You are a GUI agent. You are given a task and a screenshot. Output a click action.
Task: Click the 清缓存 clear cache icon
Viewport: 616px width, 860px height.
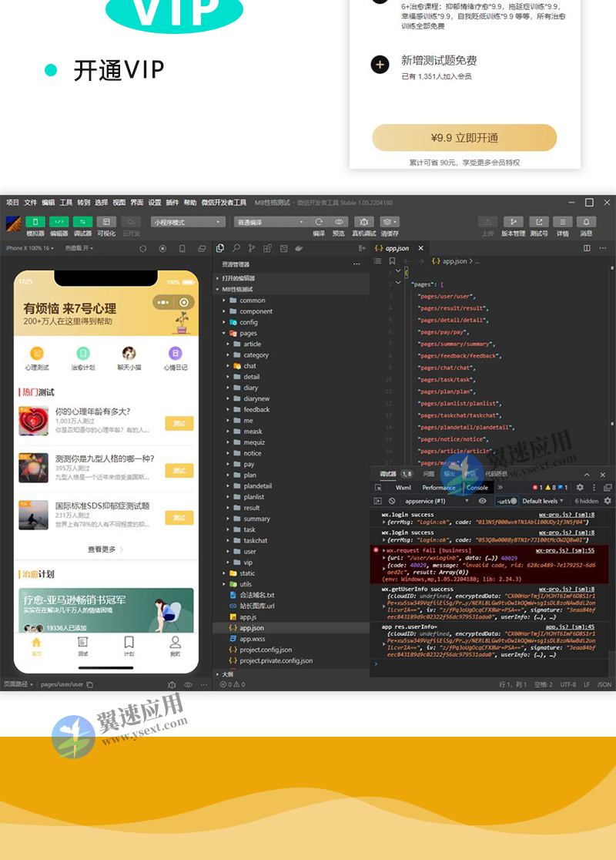387,222
